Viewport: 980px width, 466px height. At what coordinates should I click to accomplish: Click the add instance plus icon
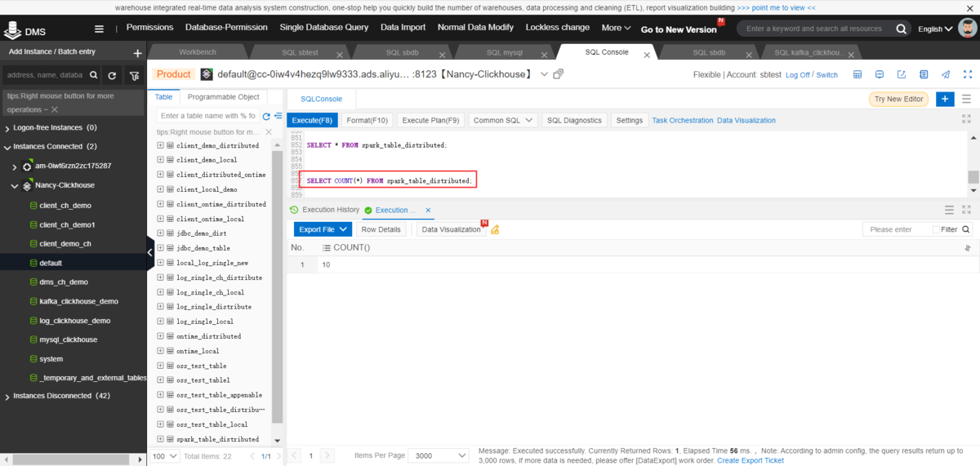(x=137, y=53)
